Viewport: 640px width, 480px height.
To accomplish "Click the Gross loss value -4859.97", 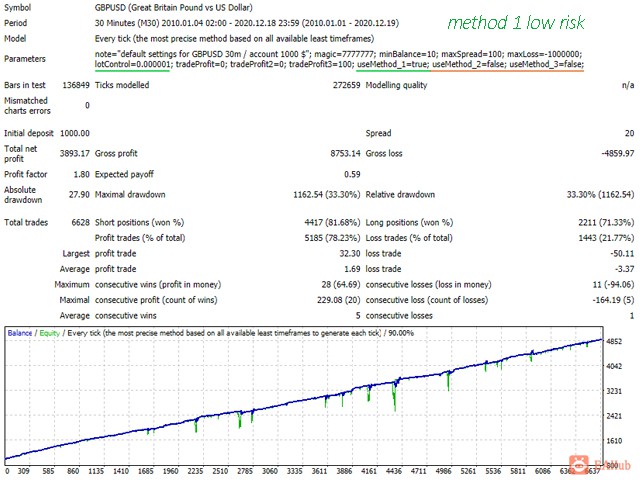I will [618, 153].
